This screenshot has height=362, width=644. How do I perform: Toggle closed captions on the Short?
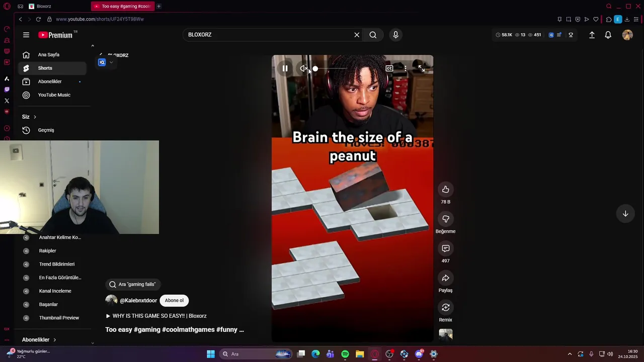[x=389, y=68]
